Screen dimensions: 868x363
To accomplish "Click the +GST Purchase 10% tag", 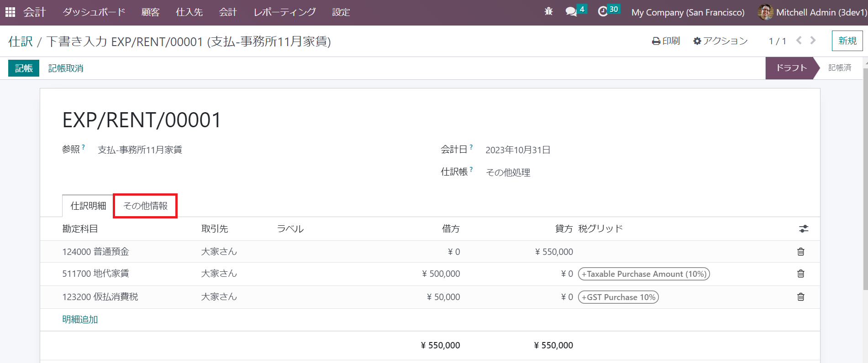I will pos(618,297).
